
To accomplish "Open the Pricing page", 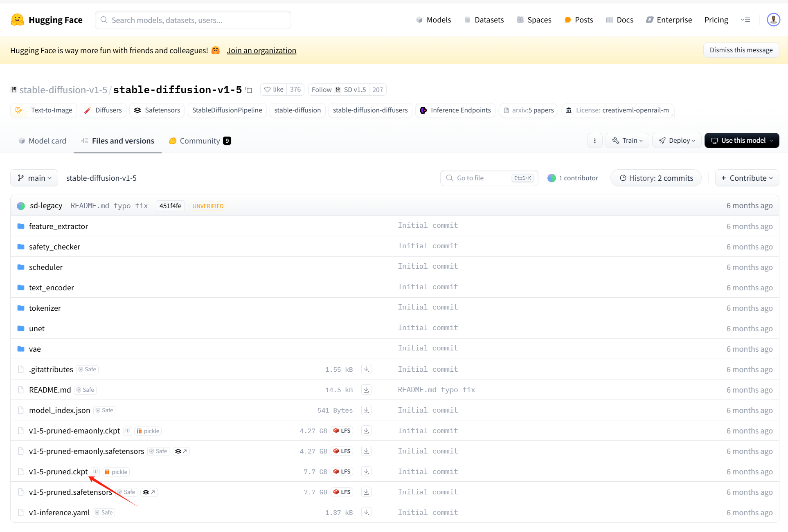I will pos(716,20).
